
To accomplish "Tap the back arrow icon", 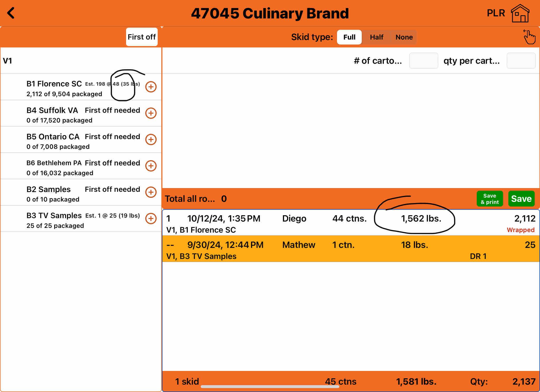I will point(11,13).
